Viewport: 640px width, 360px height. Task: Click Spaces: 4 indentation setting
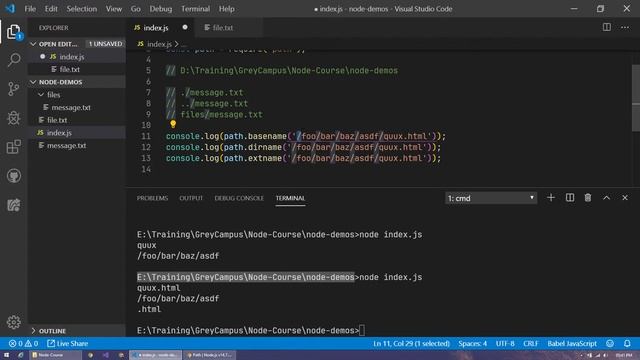pyautogui.click(x=472, y=343)
